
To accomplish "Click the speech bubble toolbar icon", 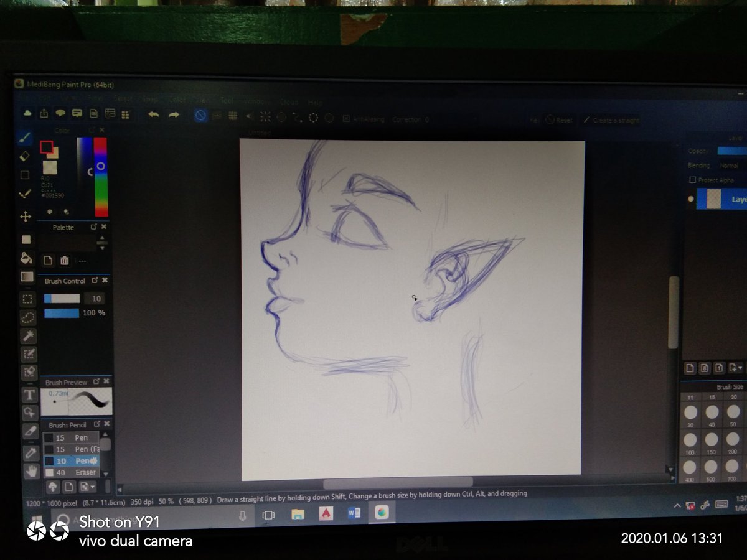I will (x=60, y=113).
